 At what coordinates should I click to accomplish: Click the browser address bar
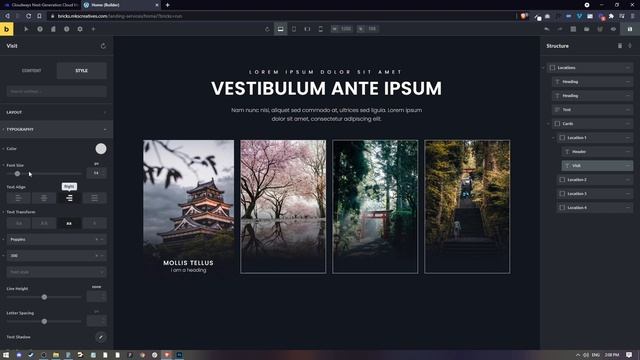[282, 16]
